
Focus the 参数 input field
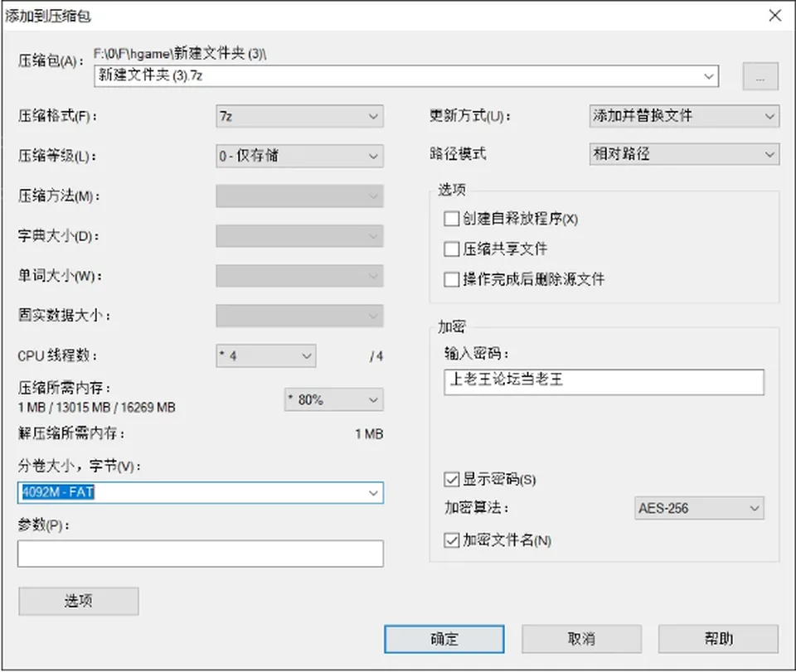(x=201, y=554)
